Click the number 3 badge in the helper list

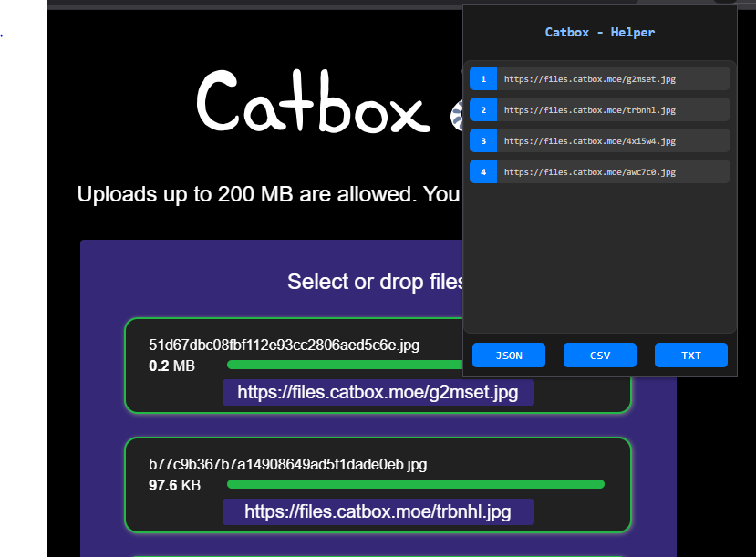(x=483, y=140)
